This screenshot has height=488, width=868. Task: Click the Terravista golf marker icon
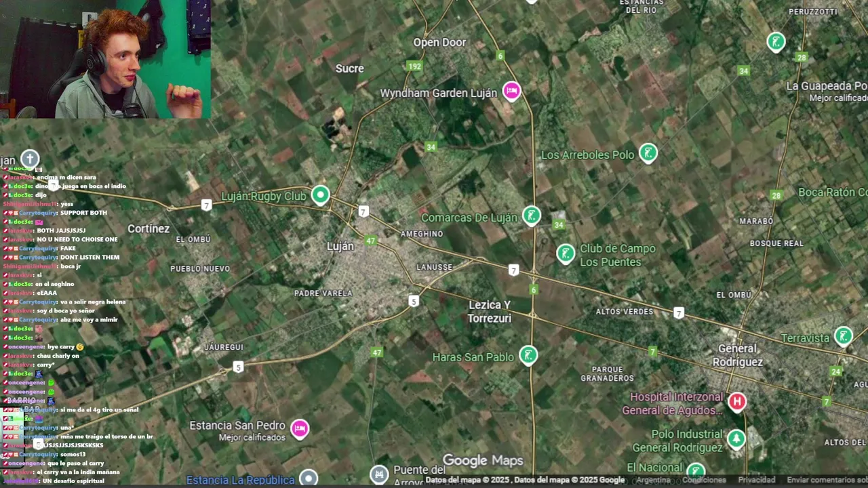(844, 335)
